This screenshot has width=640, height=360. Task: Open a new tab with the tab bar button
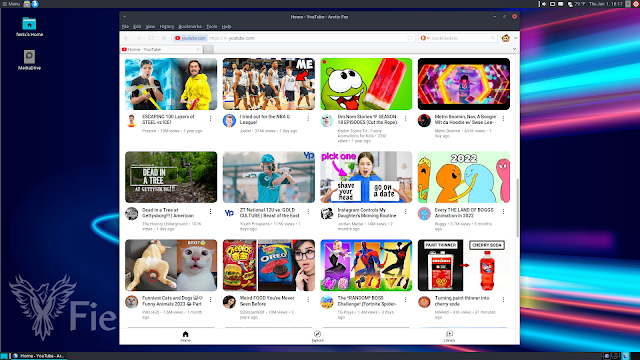209,49
